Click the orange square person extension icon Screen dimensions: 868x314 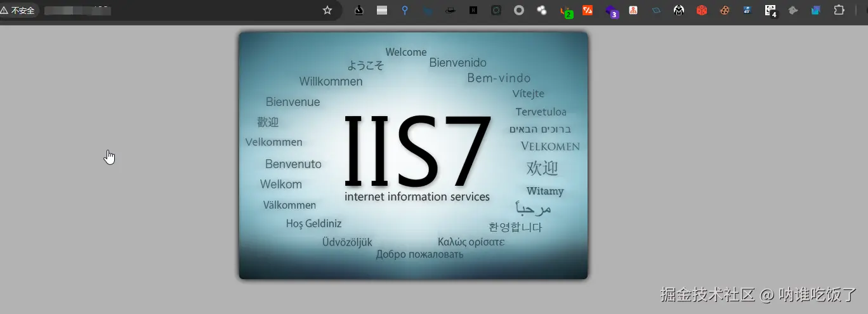pyautogui.click(x=633, y=10)
